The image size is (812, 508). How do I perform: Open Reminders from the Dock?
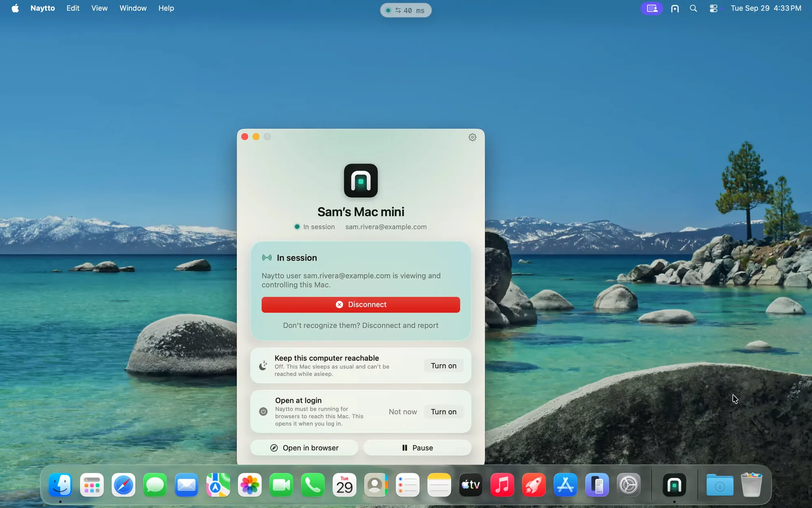point(408,485)
